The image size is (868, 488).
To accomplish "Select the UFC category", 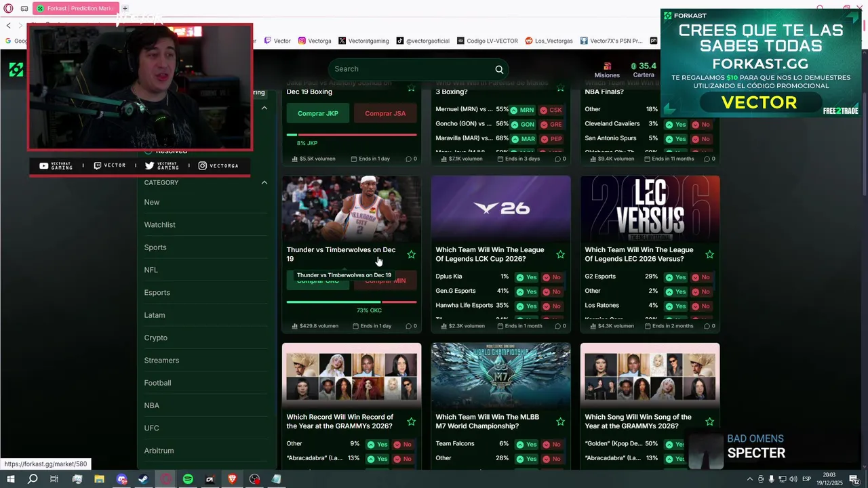I will pos(151,428).
